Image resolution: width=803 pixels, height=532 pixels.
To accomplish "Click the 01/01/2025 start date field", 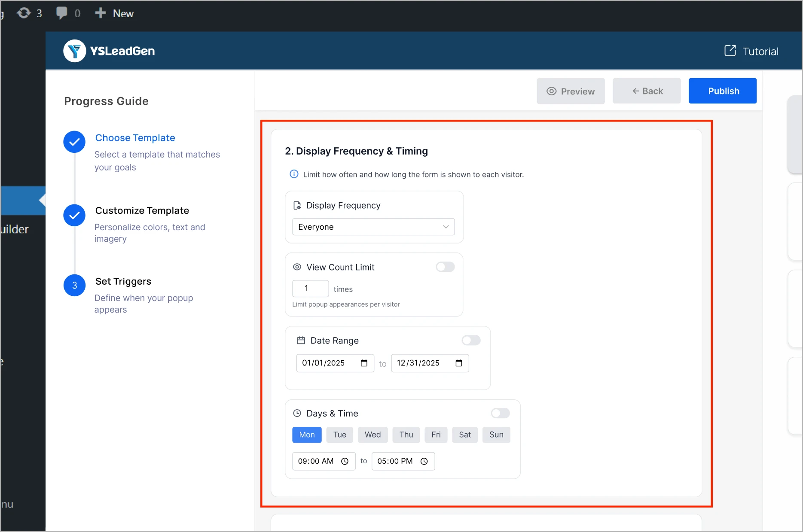I will [x=335, y=363].
